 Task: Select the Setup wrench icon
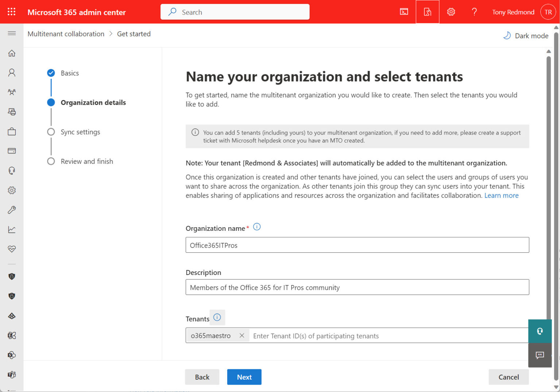click(x=11, y=210)
